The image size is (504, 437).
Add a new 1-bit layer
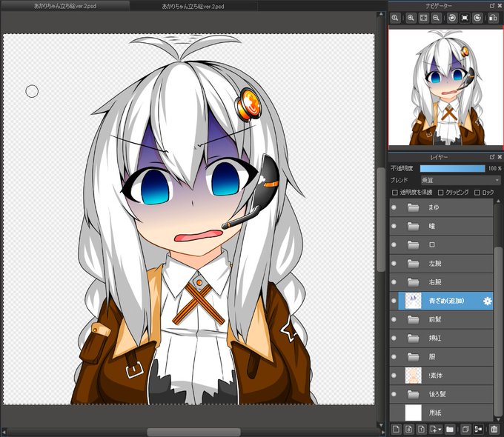[422, 429]
